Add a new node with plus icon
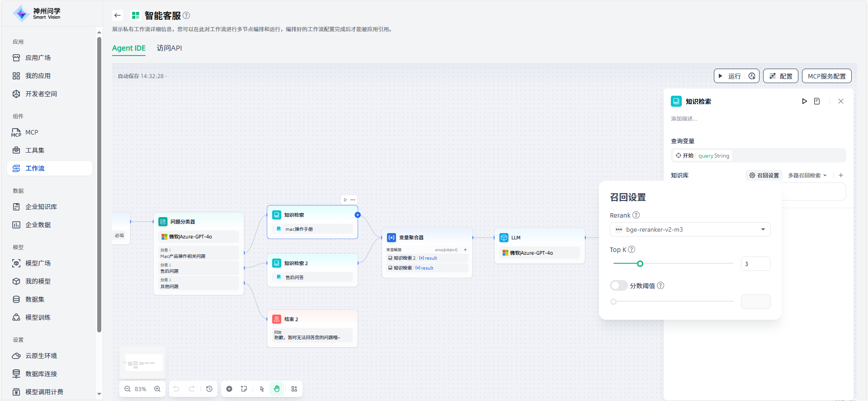 [x=229, y=389]
